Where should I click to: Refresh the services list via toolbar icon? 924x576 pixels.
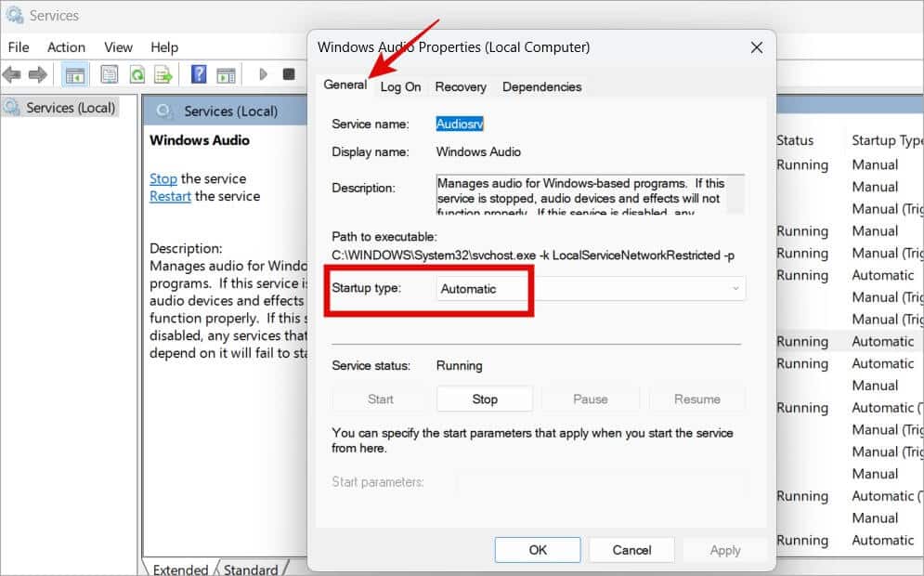[x=137, y=74]
